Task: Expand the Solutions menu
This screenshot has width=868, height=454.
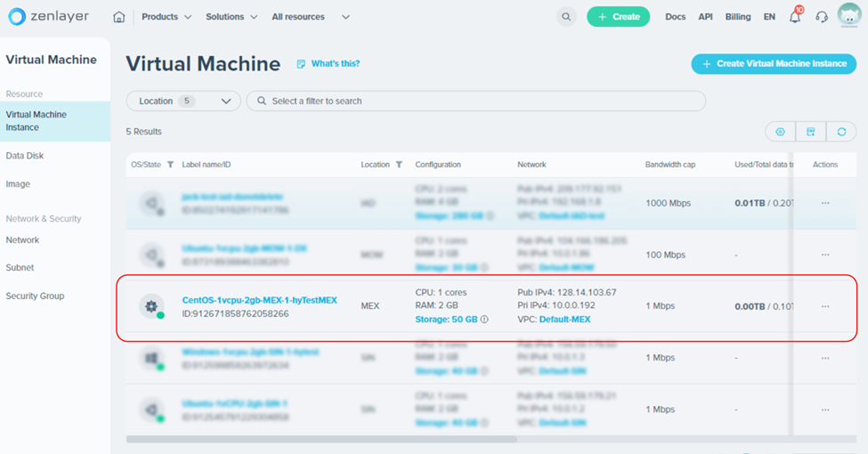Action: [x=231, y=17]
